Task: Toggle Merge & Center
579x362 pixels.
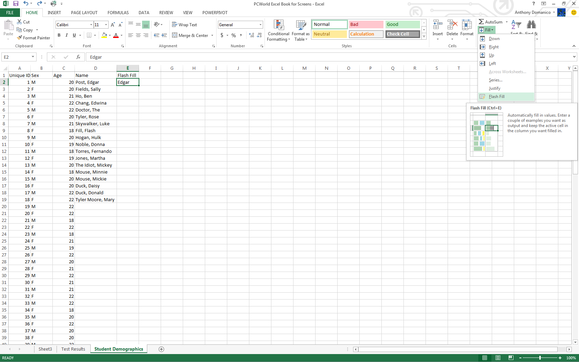Action: click(x=190, y=35)
